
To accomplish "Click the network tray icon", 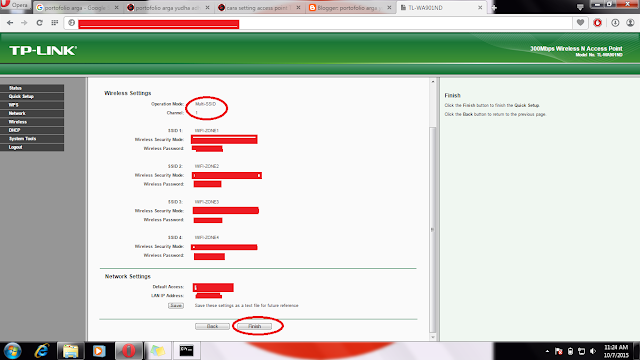I will (x=582, y=351).
